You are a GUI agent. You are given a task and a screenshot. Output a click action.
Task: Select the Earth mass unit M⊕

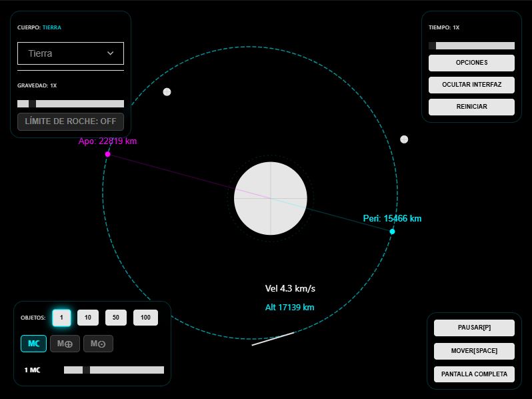coord(65,344)
